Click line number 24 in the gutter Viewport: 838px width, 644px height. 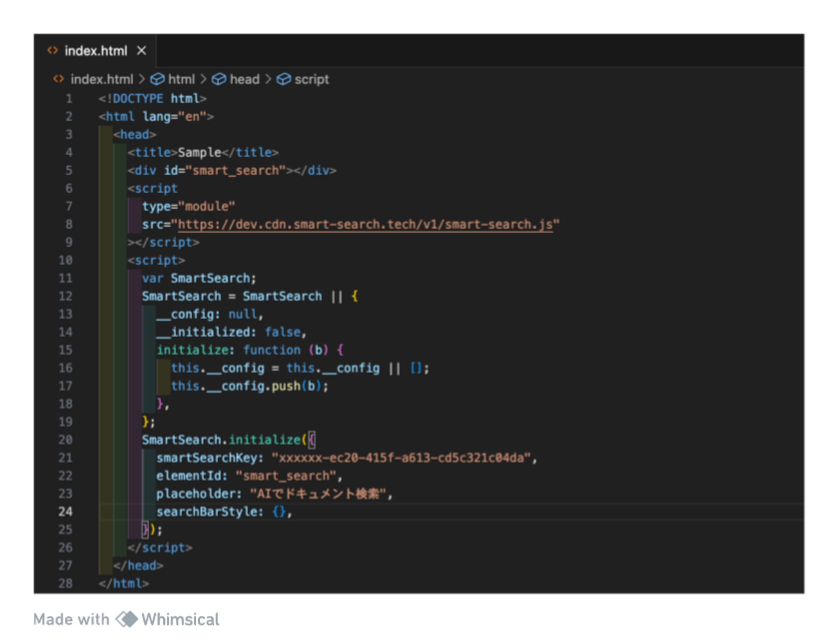tap(65, 512)
